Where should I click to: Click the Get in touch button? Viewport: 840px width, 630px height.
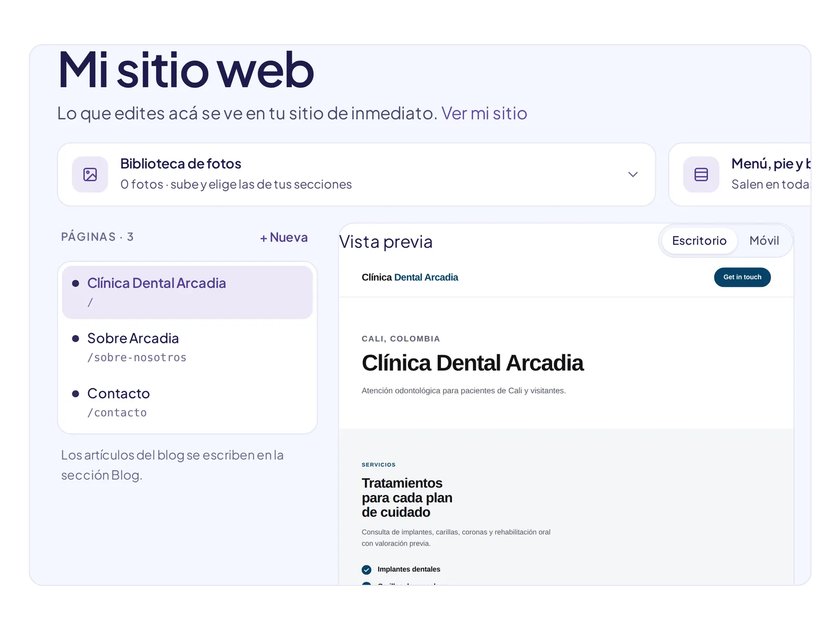click(x=742, y=277)
